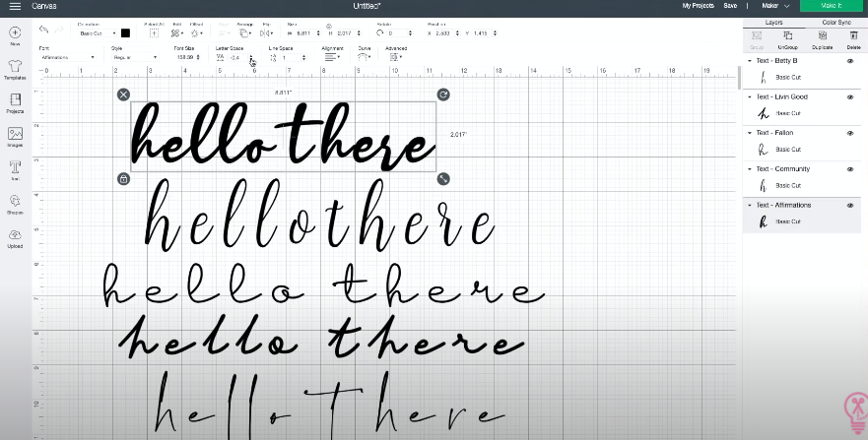Open the Advanced dropdown

pyautogui.click(x=395, y=57)
